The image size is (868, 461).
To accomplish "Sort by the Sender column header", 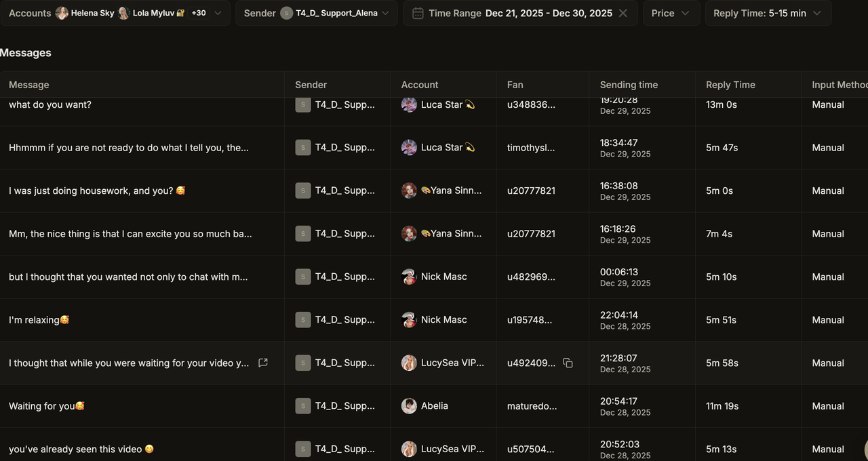I will (311, 85).
